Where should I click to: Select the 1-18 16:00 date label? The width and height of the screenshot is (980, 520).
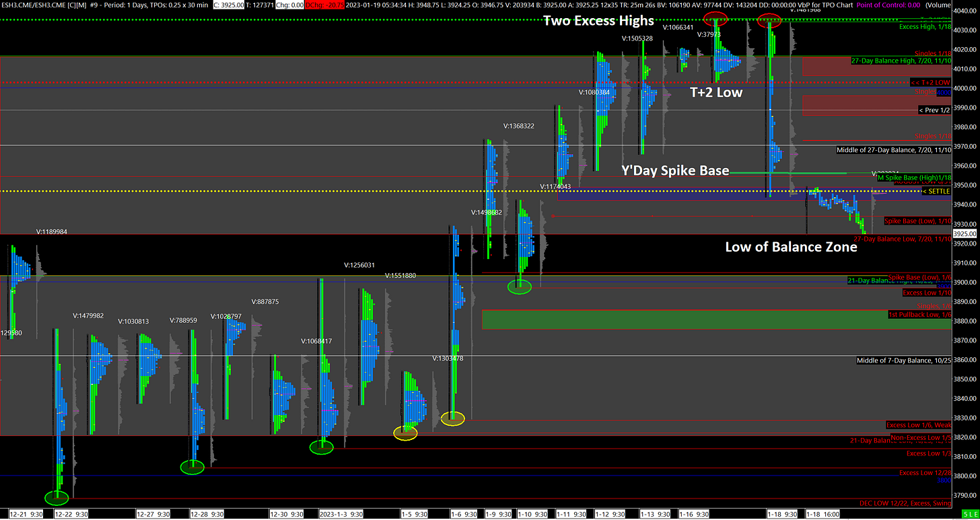coord(822,514)
